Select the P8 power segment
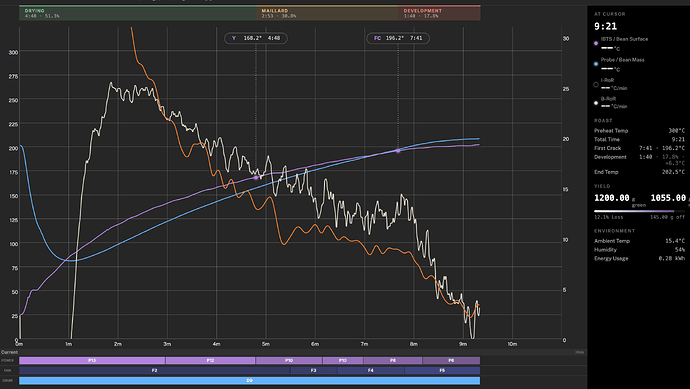 pos(393,360)
